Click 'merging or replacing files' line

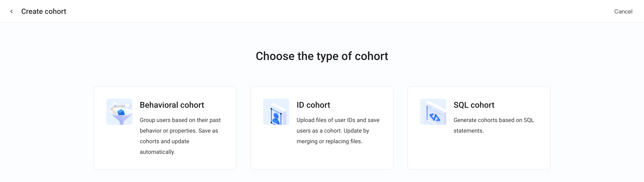329,141
